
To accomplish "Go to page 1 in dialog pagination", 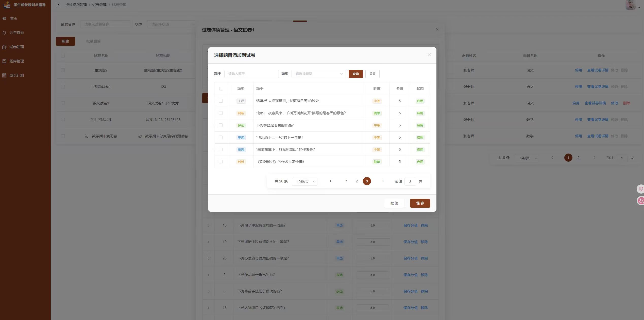I will (x=346, y=181).
